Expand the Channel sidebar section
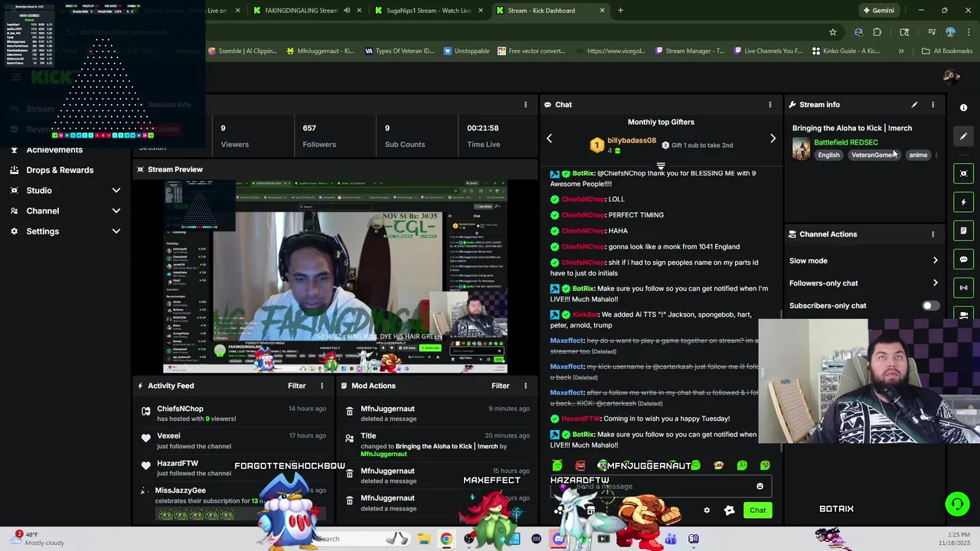980x551 pixels. tap(116, 211)
